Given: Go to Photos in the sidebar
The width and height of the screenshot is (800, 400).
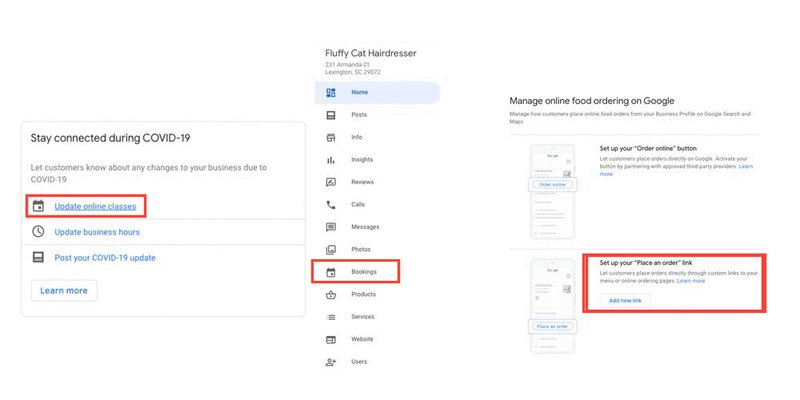Looking at the screenshot, I should [x=361, y=249].
